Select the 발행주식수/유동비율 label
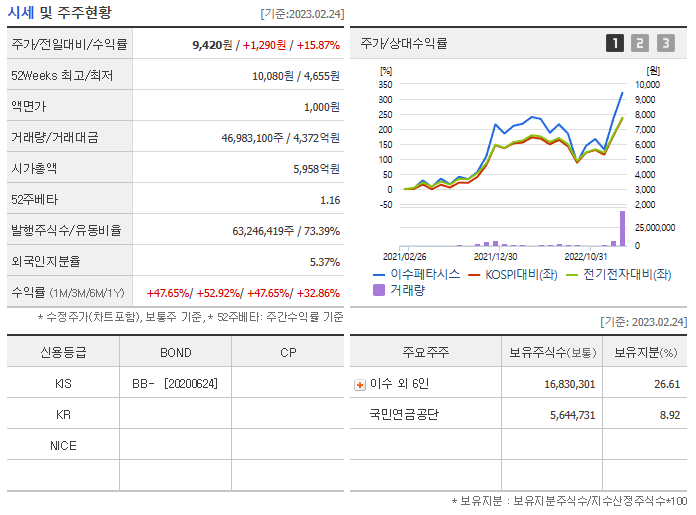Image resolution: width=696 pixels, height=515 pixels. coord(66,230)
